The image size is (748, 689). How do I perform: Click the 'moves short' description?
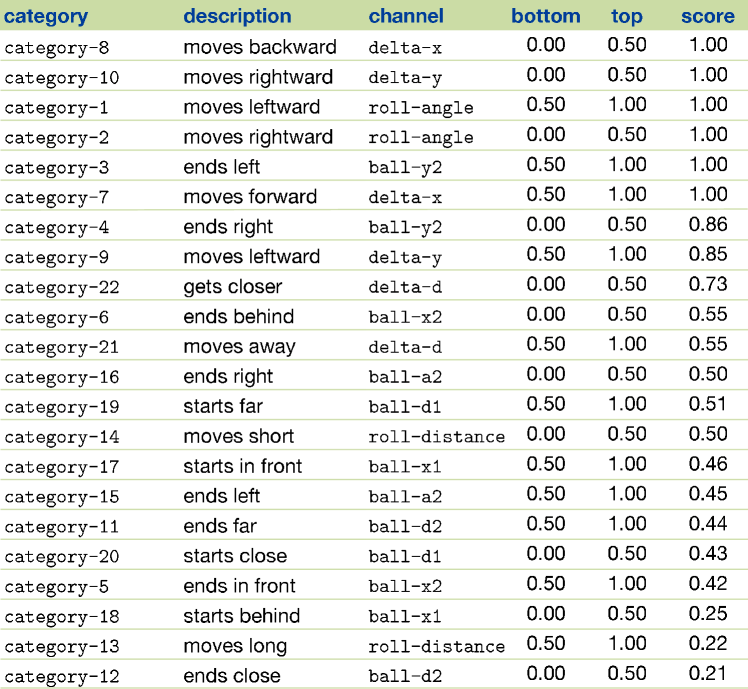pyautogui.click(x=239, y=436)
